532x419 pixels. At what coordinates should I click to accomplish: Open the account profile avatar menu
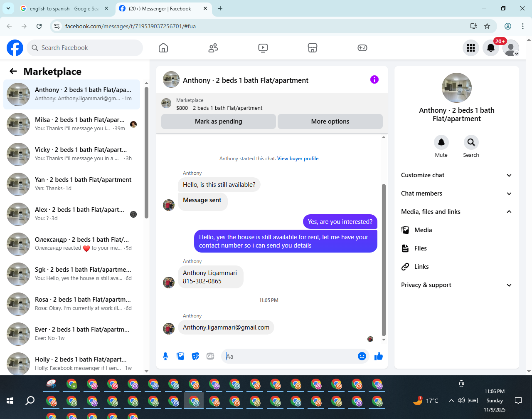click(x=511, y=48)
